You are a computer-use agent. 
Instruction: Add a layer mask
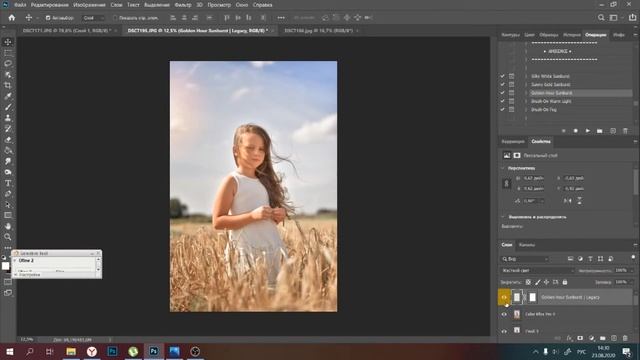580,338
